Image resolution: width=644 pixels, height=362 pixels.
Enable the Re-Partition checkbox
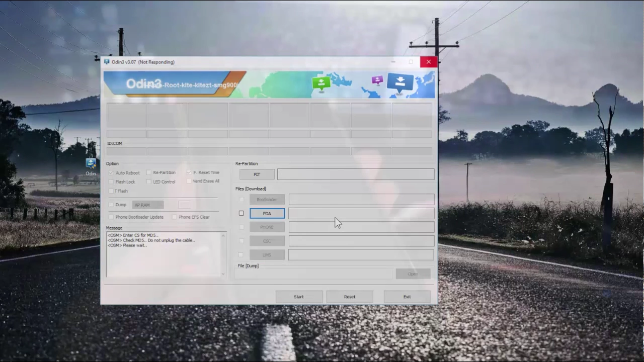(x=148, y=172)
